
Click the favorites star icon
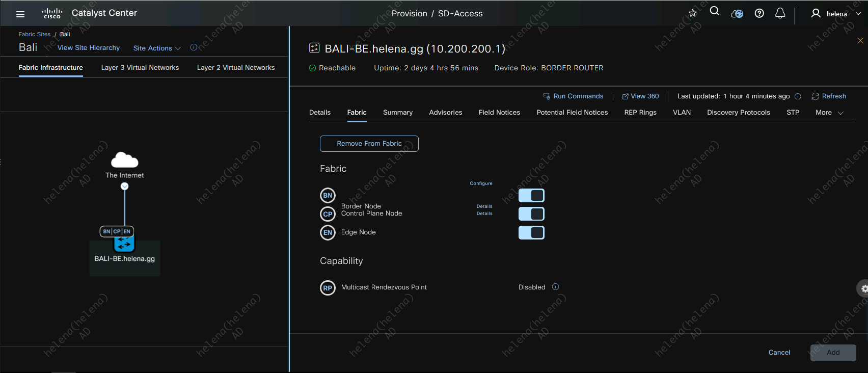tap(693, 13)
